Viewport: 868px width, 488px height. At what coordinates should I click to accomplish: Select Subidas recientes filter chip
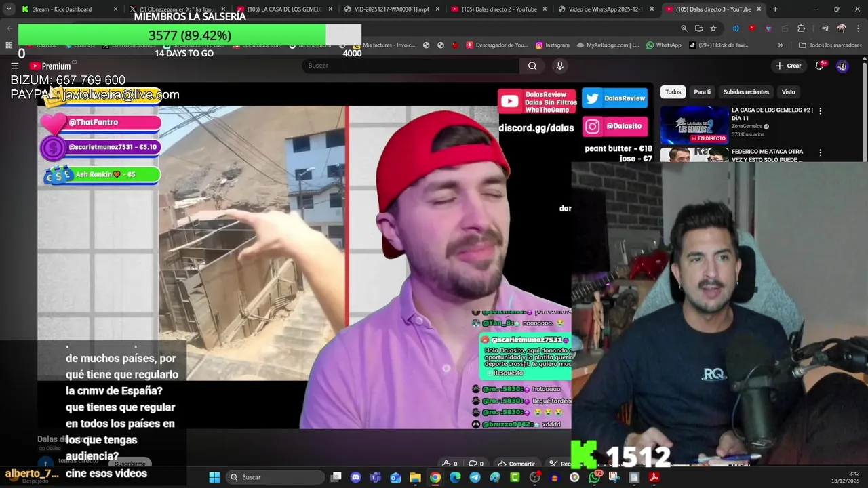coord(746,92)
